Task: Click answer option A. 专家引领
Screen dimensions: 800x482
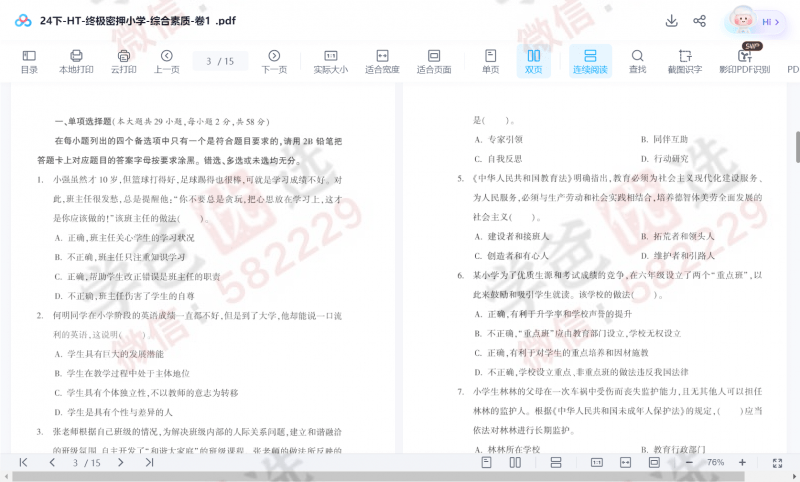Action: 498,139
